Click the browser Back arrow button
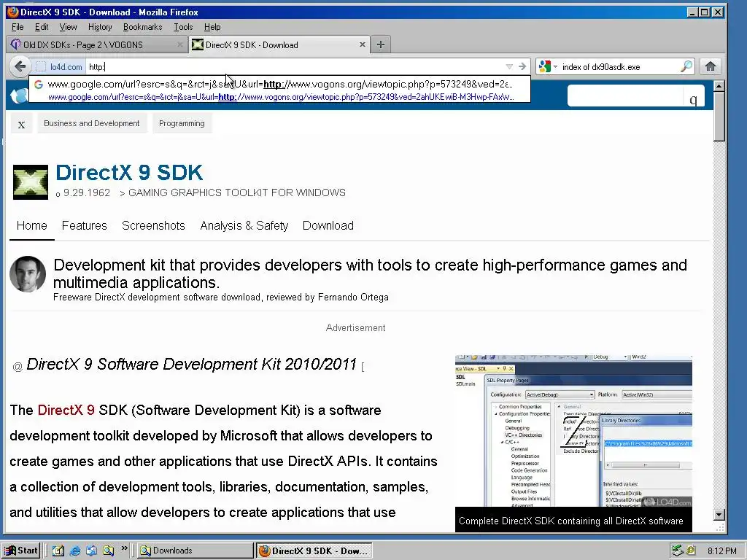The image size is (747, 560). [20, 66]
